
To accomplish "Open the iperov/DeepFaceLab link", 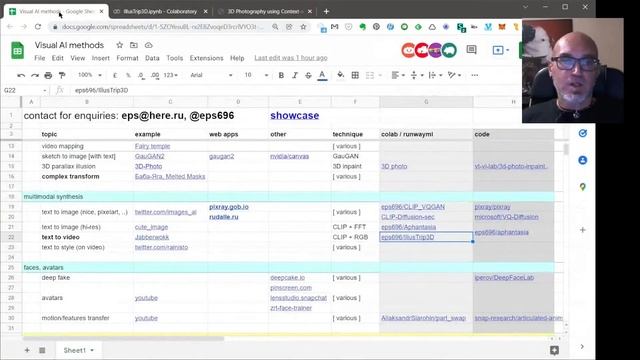I will pyautogui.click(x=504, y=278).
